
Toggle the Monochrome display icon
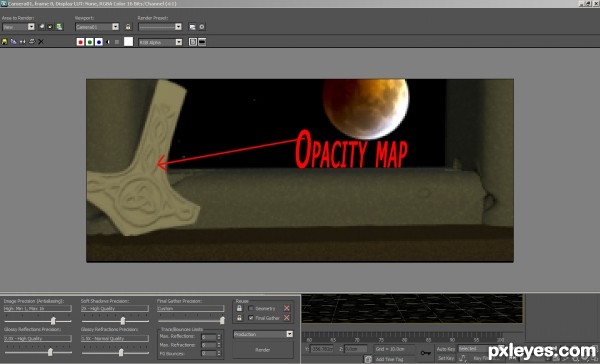117,42
